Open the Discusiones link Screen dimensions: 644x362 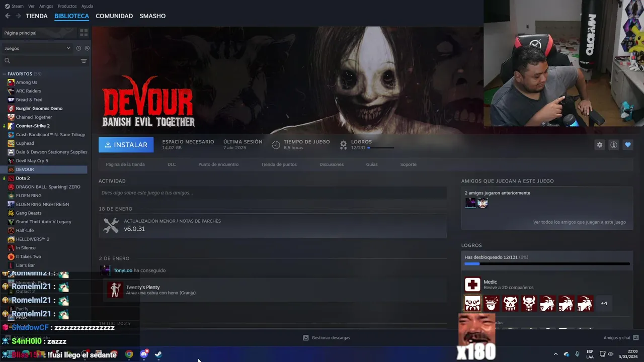(332, 164)
